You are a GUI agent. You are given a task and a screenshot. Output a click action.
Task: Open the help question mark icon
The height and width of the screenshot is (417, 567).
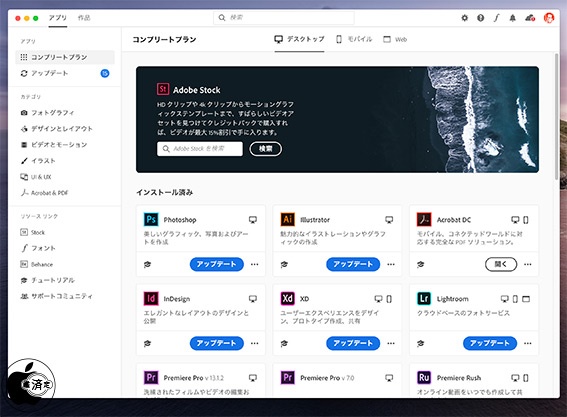(480, 18)
